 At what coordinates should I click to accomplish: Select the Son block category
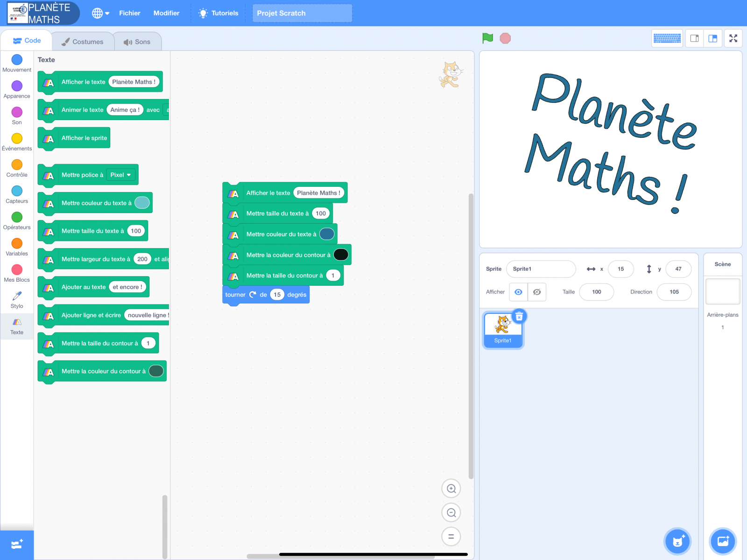(17, 116)
